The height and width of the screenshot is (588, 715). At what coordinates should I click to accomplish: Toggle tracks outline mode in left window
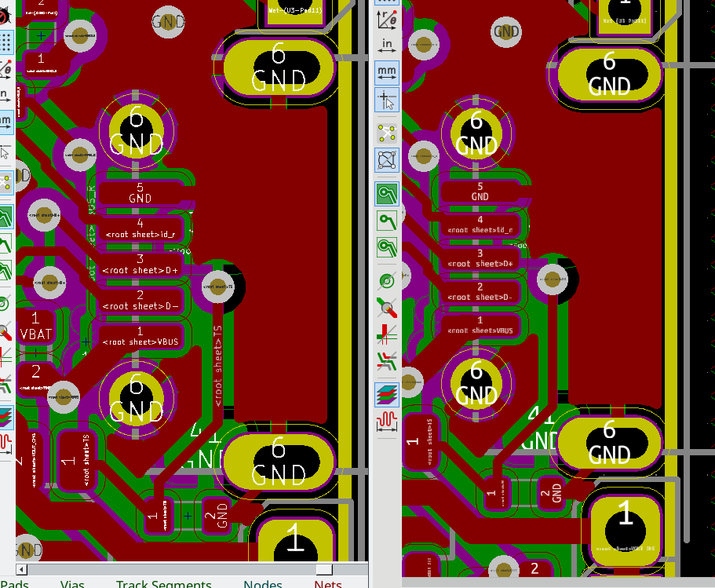click(5, 356)
